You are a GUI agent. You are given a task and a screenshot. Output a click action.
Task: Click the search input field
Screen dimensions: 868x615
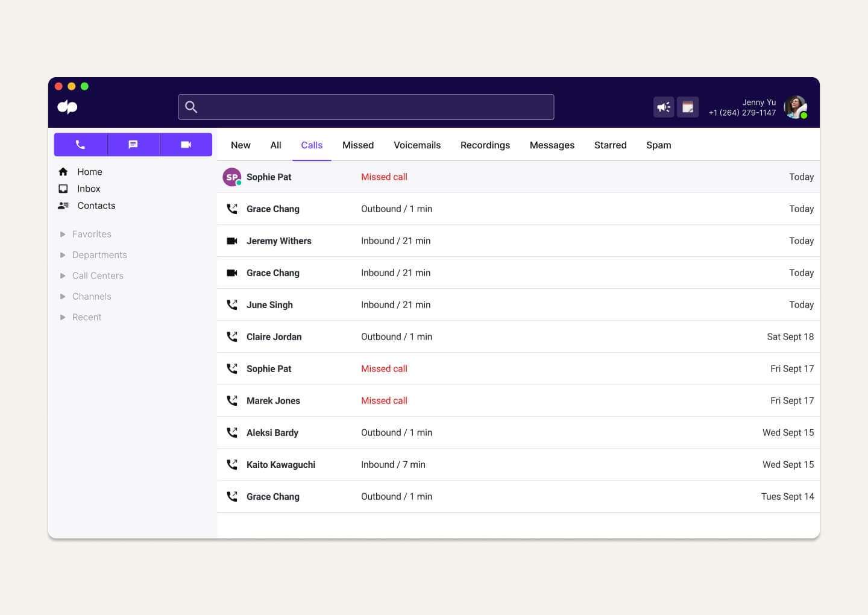[x=374, y=107]
